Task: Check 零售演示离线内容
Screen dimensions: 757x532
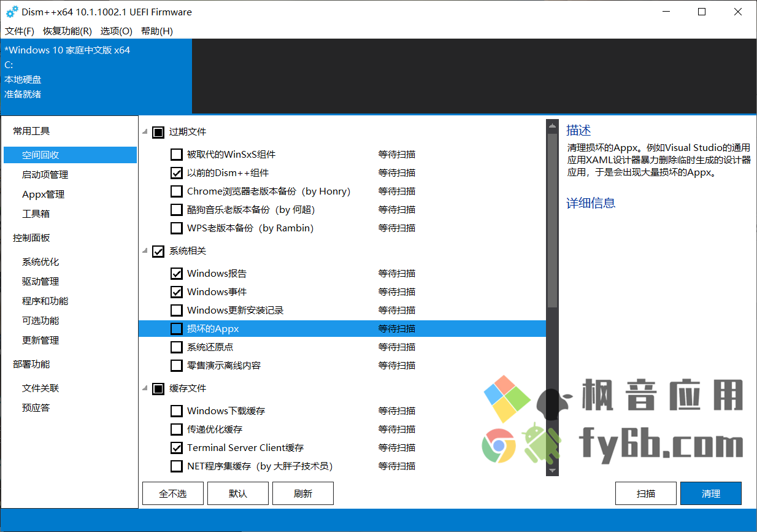Action: point(177,366)
